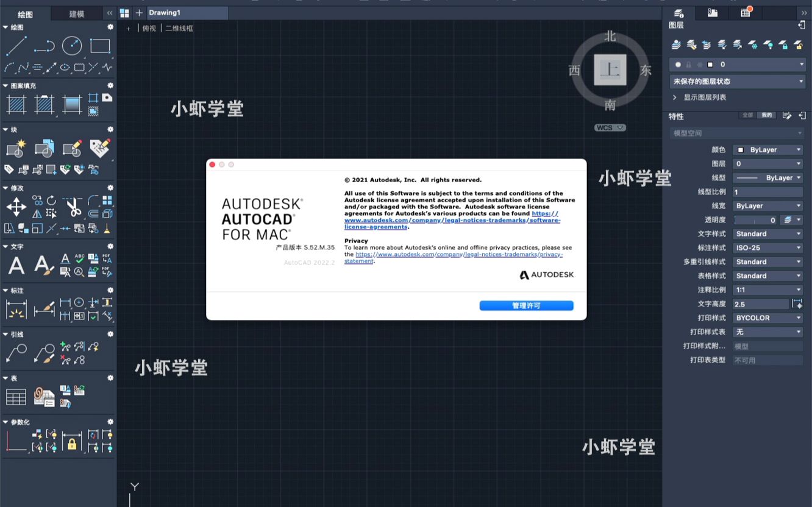
Task: Click the Insert Block icon
Action: (x=44, y=148)
